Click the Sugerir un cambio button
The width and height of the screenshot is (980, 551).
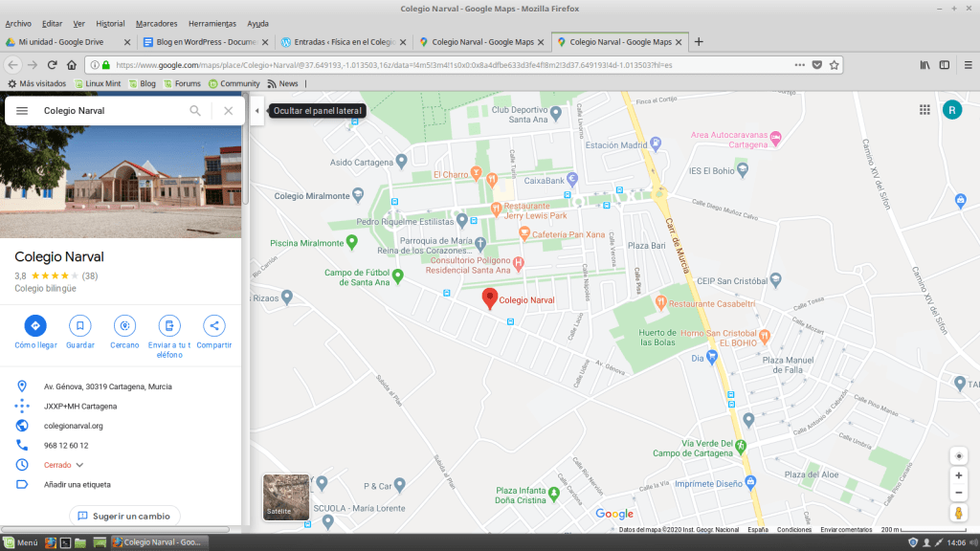[x=124, y=516]
